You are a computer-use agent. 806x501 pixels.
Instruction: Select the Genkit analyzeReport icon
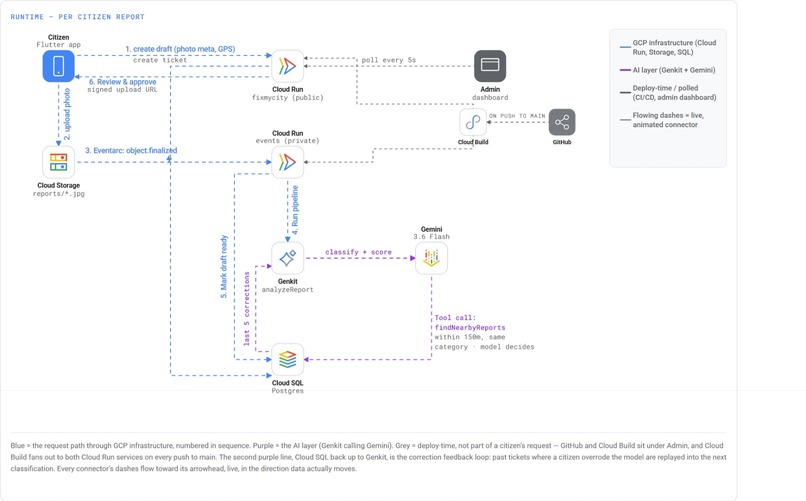[287, 258]
